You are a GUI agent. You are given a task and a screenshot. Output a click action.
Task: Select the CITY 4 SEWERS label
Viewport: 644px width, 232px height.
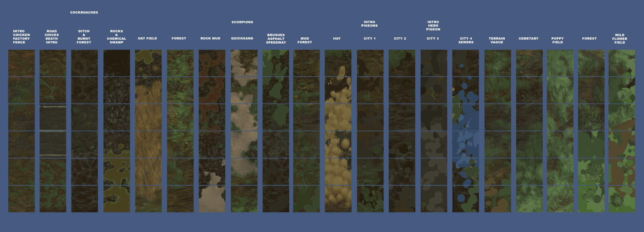click(466, 40)
